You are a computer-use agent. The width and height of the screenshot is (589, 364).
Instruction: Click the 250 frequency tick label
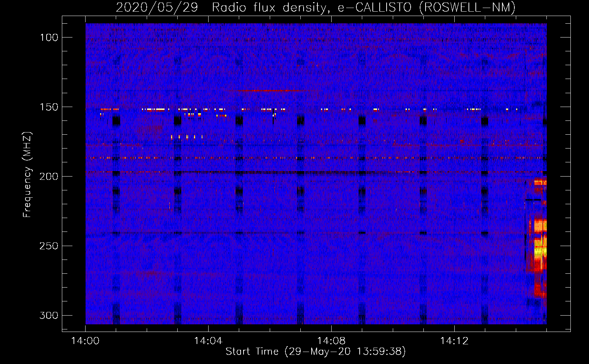pyautogui.click(x=49, y=246)
